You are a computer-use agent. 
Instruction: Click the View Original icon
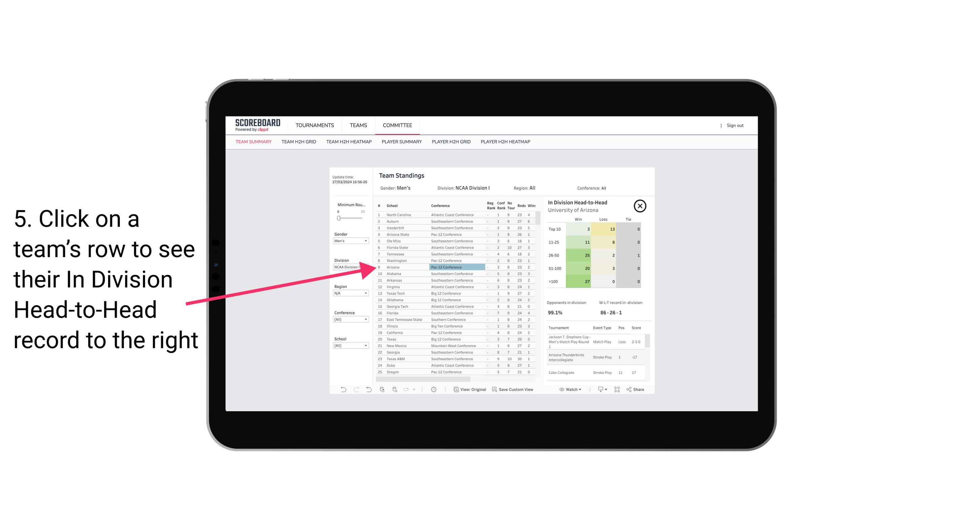tap(454, 389)
